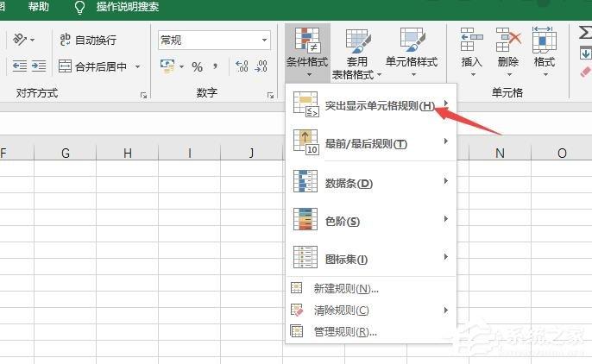
Task: Expand the 合并后居中 dropdown arrow
Action: 138,66
